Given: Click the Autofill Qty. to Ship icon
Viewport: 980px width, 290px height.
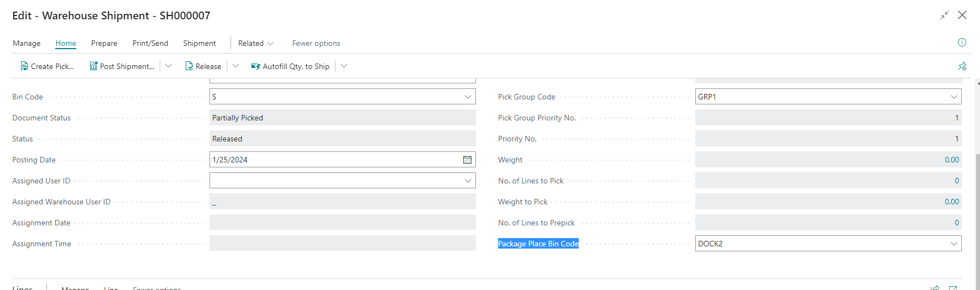Looking at the screenshot, I should (x=255, y=66).
